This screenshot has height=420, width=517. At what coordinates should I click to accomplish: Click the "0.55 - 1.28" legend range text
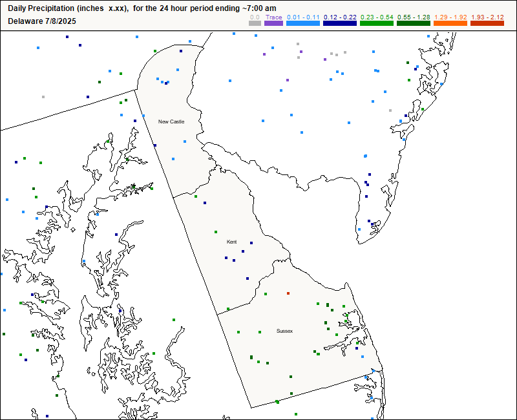414,17
